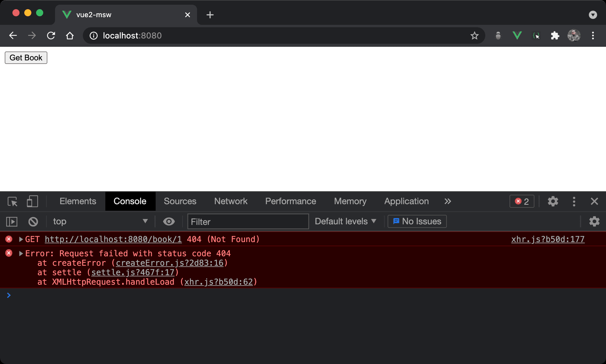This screenshot has width=606, height=364.
Task: Expand the Request failed error details
Action: [20, 253]
